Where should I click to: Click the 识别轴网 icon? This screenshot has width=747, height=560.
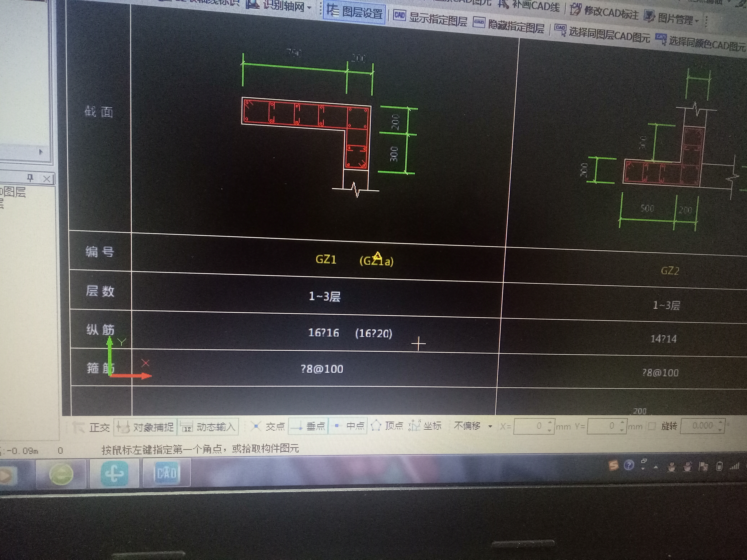pyautogui.click(x=252, y=4)
